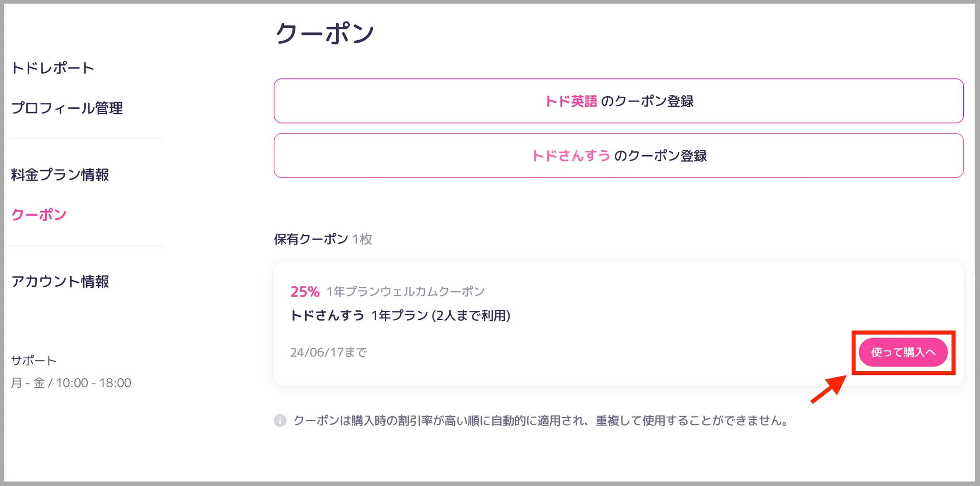This screenshot has width=980, height=486.
Task: Click the red arrow pointing at purchase button
Action: coord(828,389)
